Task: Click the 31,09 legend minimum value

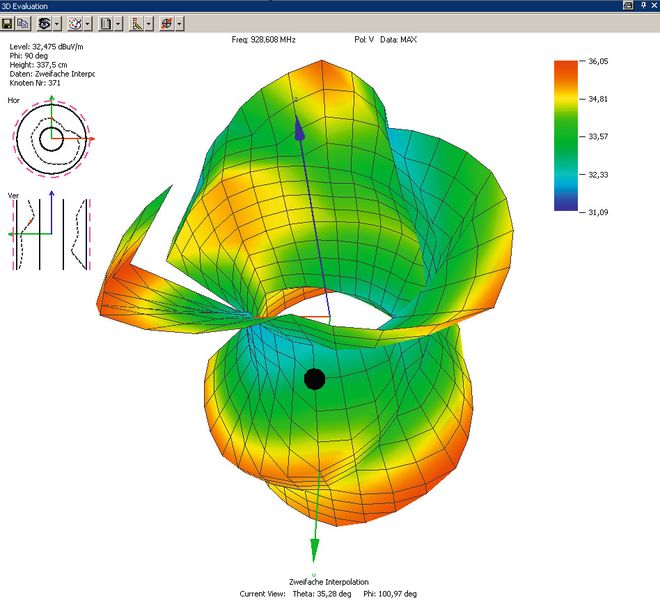Action: click(598, 212)
